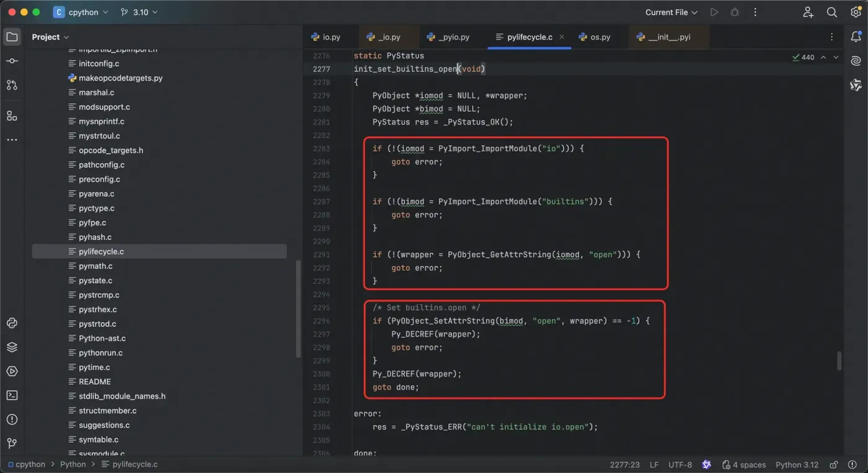This screenshot has width=868, height=473.
Task: Open the AI Assistant spiral icon
Action: coord(856,61)
